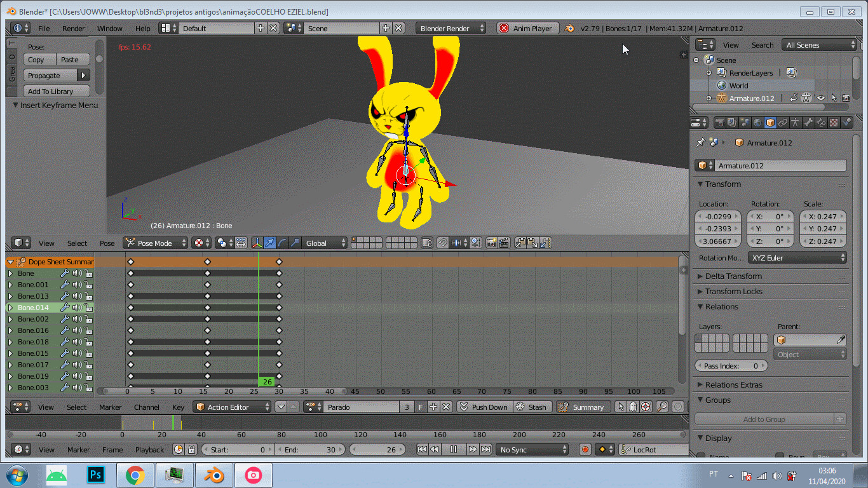Toggle the lock icon on the Bone.001 channel
868x488 pixels.
(x=88, y=285)
